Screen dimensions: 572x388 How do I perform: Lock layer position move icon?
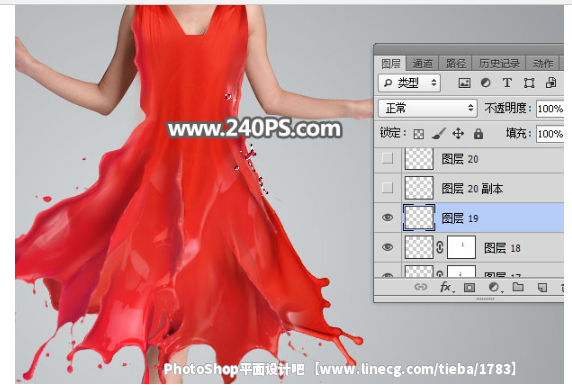tap(458, 133)
